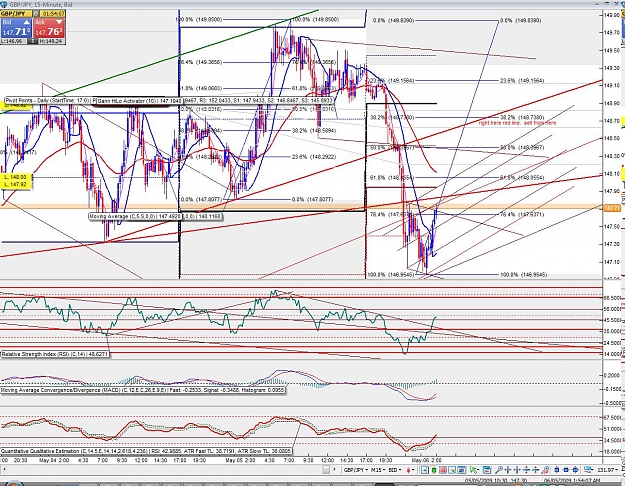Viewport: 625px width, 486px height.
Task: Click the red magnifier reset zoom icon
Action: pyautogui.click(x=545, y=470)
